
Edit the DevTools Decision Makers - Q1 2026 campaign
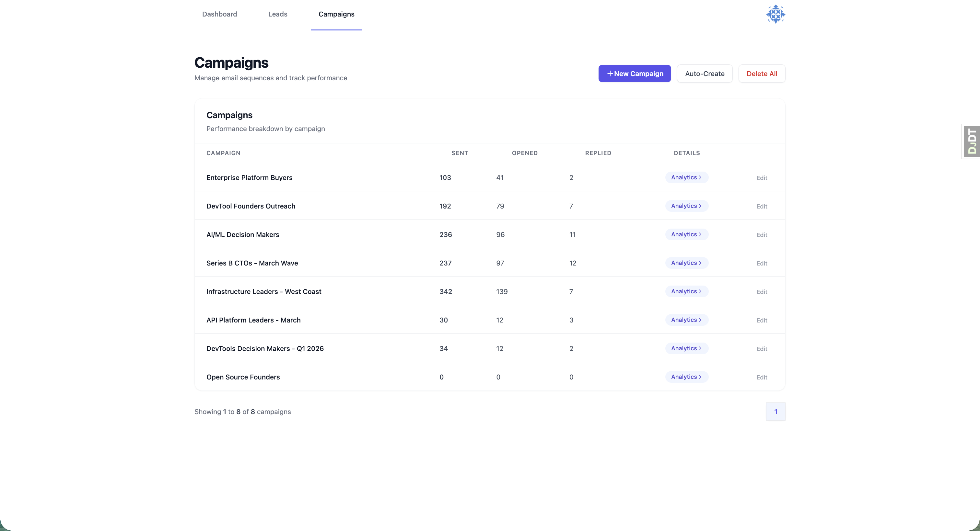coord(762,349)
